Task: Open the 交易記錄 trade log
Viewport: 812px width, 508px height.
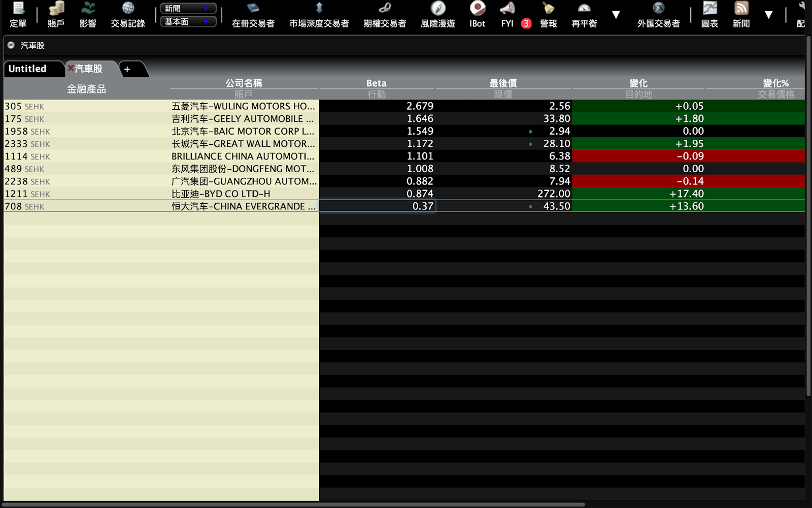Action: point(128,14)
